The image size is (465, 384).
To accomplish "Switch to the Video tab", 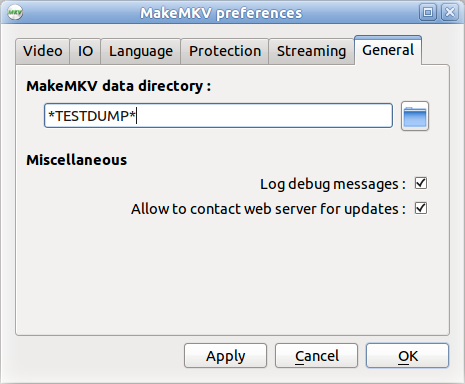I will pos(43,51).
